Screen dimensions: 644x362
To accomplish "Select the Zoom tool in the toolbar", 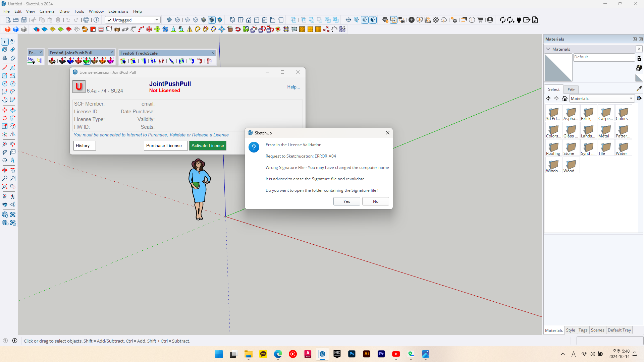I will tap(5, 178).
